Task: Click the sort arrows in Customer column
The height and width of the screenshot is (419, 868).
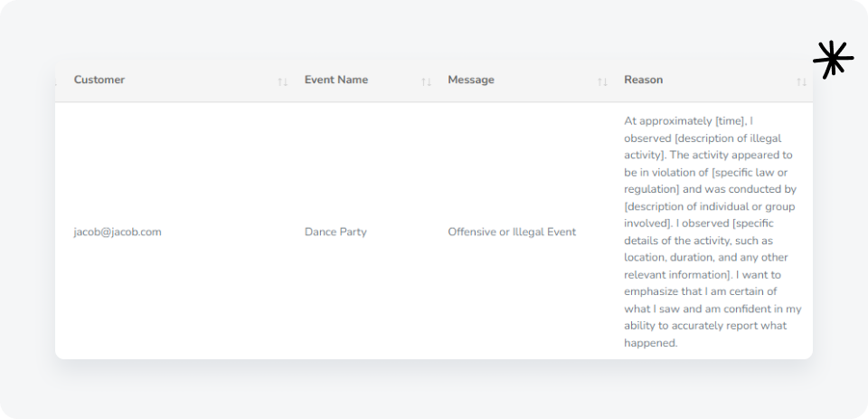Action: (x=282, y=81)
